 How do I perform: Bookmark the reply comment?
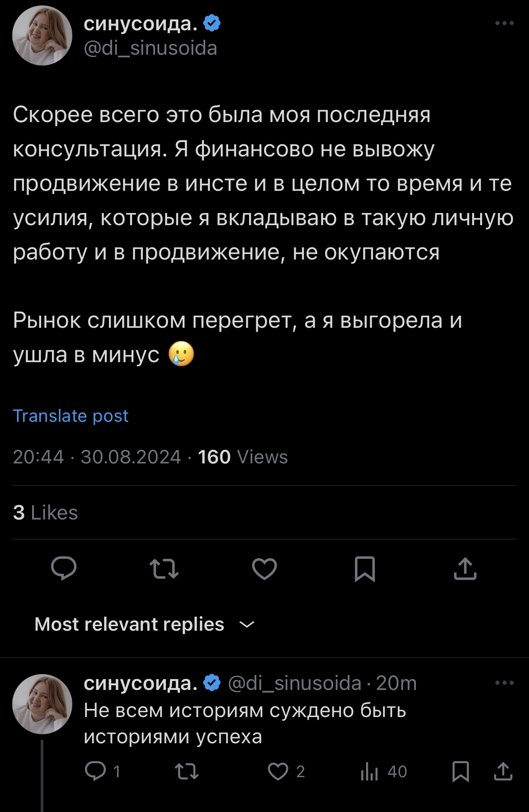[x=461, y=771]
